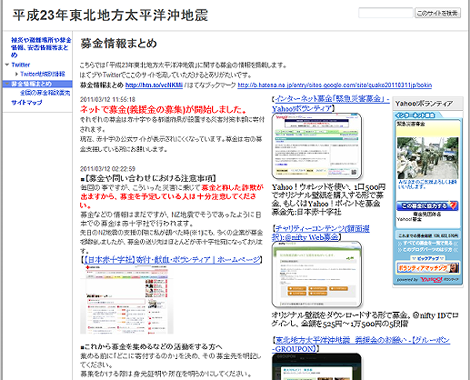The height and width of the screenshot is (380, 470).
Task: Open the 東北地方太平洋沖地震 義援金 GROUPON link
Action: click(x=361, y=344)
